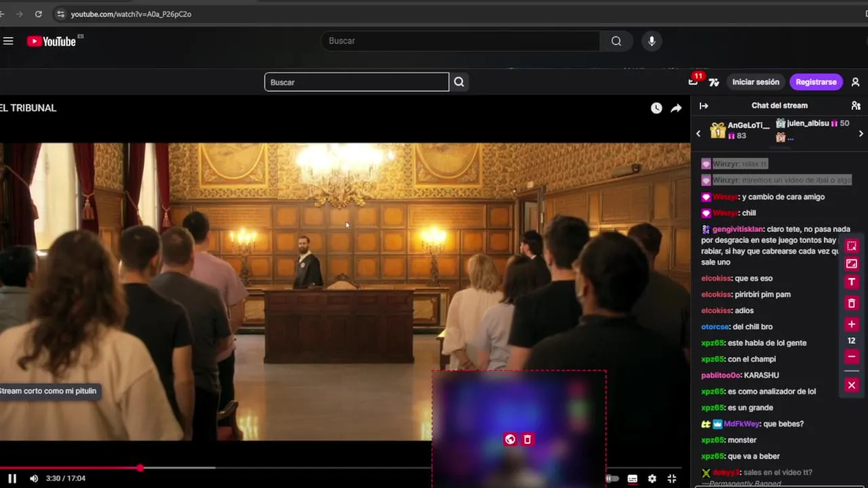Click the browser address bar URL
The width and height of the screenshot is (868, 488).
click(131, 14)
